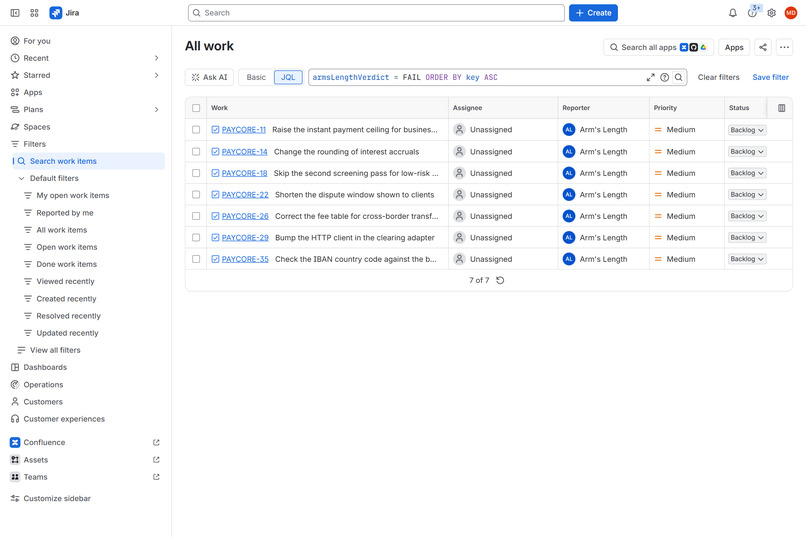806x537 pixels.
Task: Click the share icon button
Action: pos(763,47)
